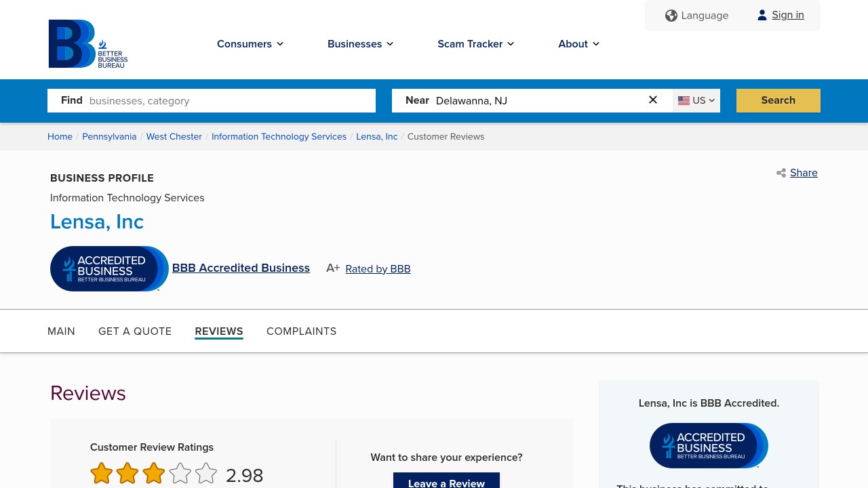Click the US flag icon
This screenshot has height=488, width=868.
684,100
